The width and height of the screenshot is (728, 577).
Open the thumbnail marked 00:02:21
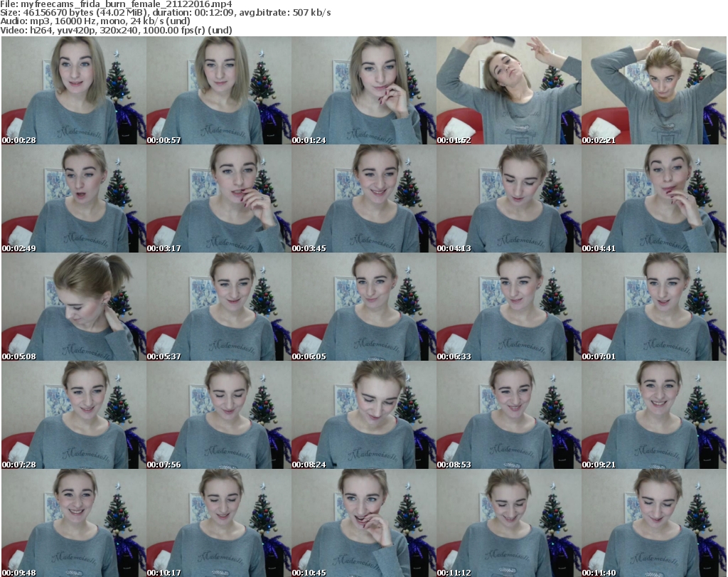point(653,90)
